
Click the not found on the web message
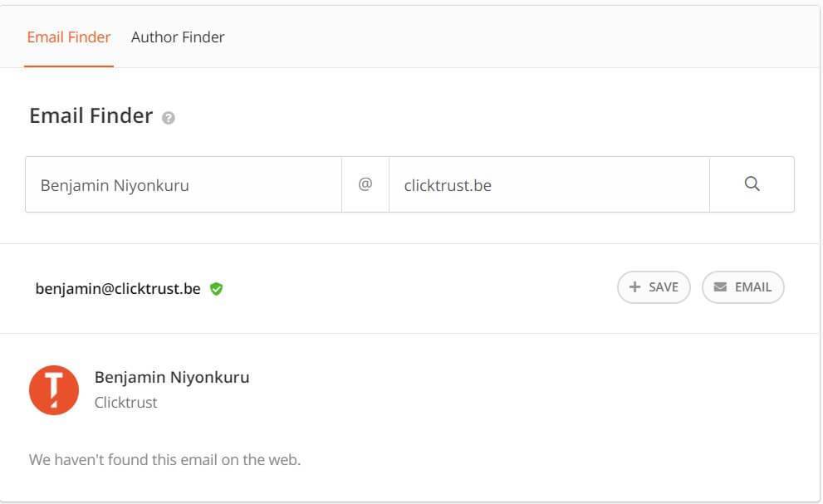pyautogui.click(x=164, y=460)
